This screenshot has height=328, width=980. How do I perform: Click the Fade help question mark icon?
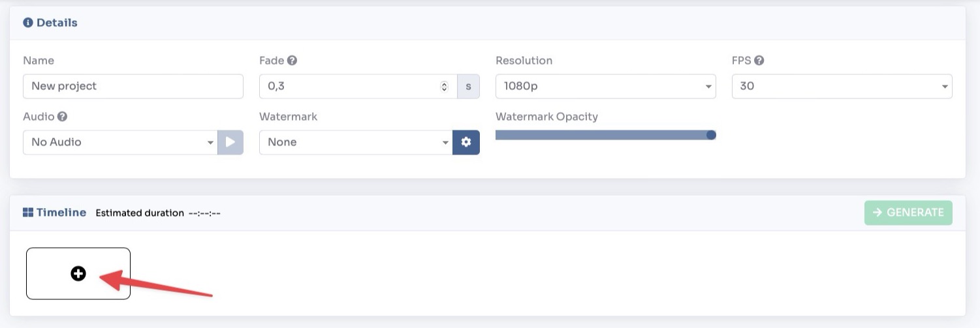[292, 61]
